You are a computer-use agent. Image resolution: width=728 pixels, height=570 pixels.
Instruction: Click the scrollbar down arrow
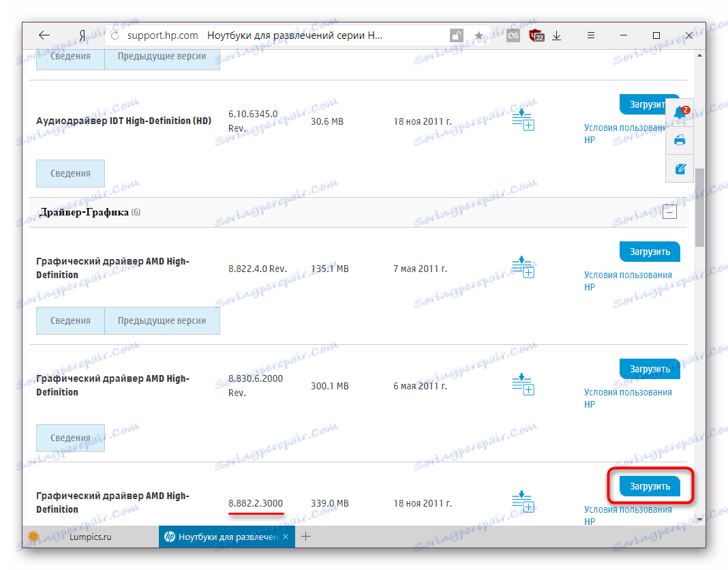[x=699, y=519]
